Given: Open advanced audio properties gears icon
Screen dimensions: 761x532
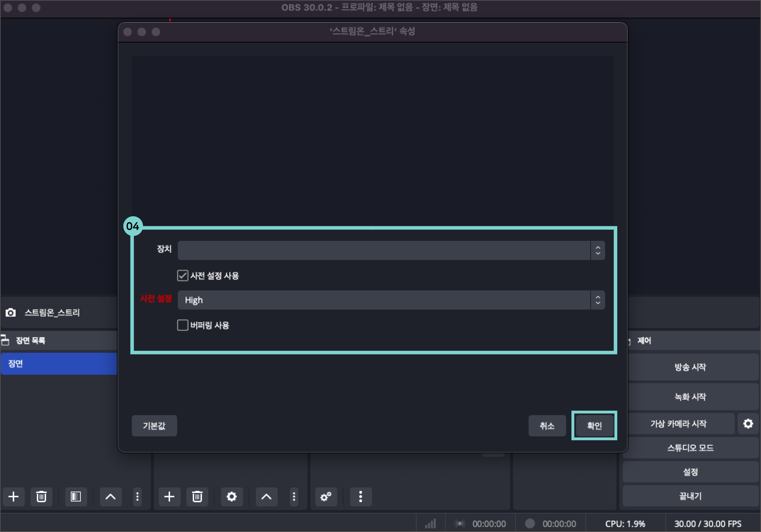Looking at the screenshot, I should pos(326,497).
